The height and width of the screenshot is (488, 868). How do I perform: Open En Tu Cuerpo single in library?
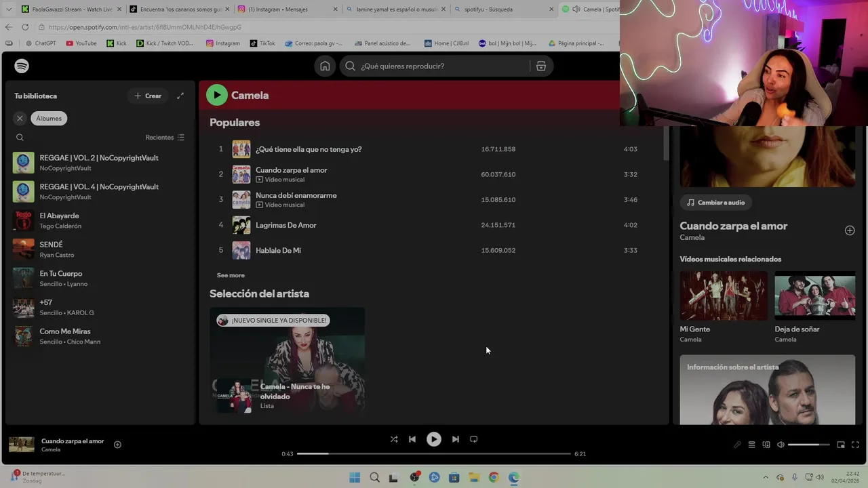coord(100,279)
